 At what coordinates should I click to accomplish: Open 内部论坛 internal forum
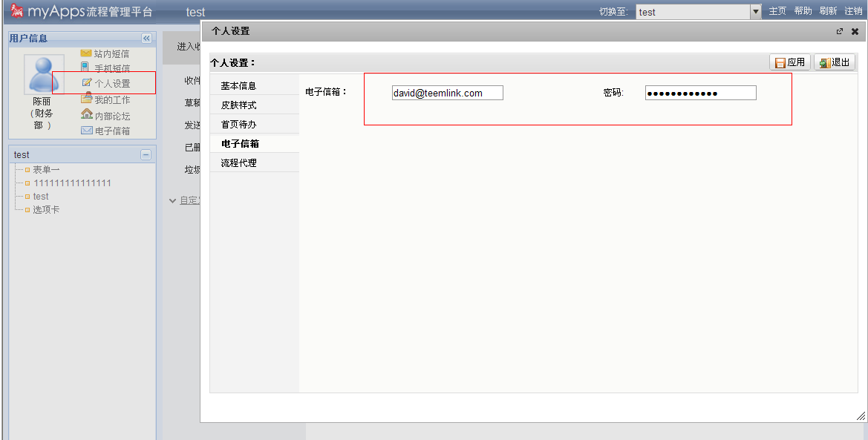point(105,115)
